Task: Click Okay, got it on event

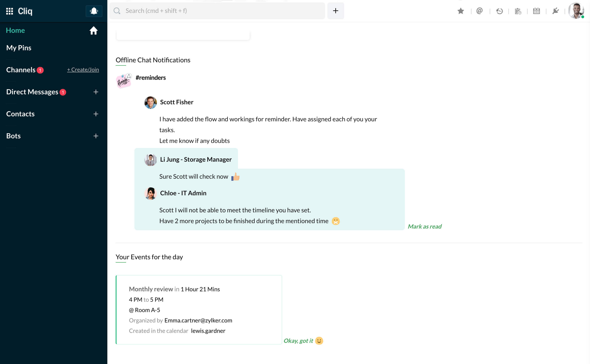Action: point(298,341)
